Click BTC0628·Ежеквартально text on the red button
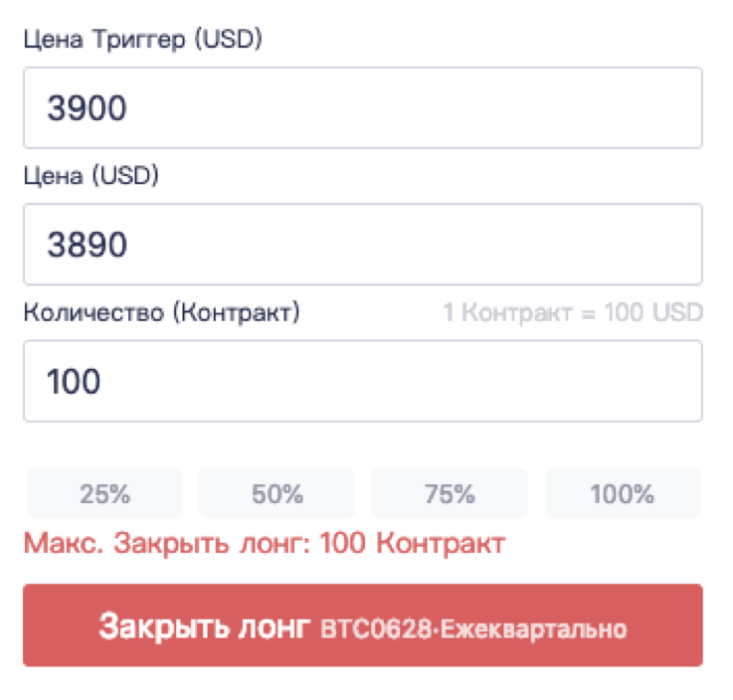The height and width of the screenshot is (700, 733). tap(473, 628)
